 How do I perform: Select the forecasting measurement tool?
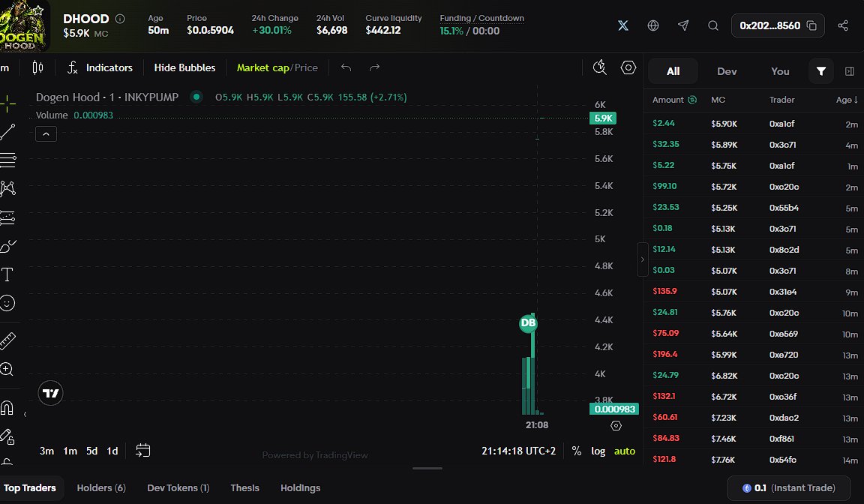pyautogui.click(x=7, y=217)
